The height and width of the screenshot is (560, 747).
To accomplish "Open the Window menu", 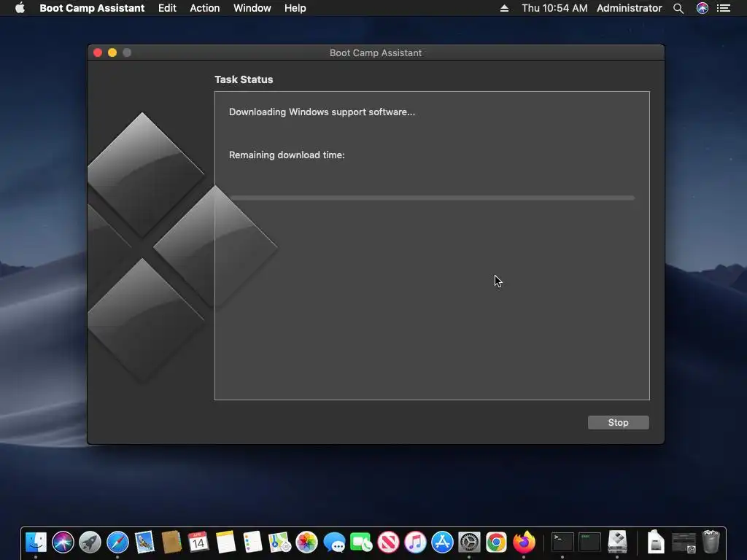I will pos(252,8).
